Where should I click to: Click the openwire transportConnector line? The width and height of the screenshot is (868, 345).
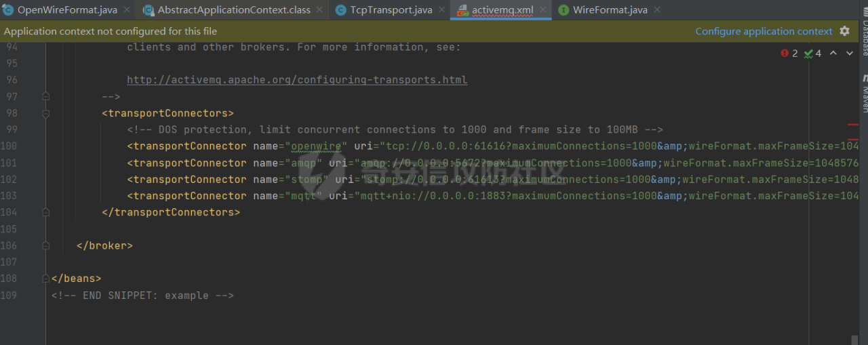coord(493,146)
